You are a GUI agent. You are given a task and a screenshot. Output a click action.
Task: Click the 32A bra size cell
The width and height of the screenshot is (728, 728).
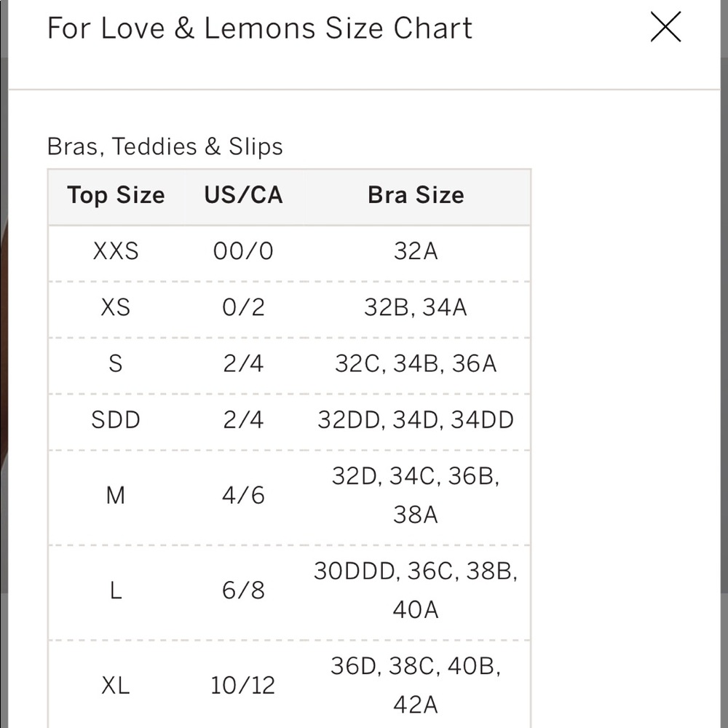pos(416,251)
